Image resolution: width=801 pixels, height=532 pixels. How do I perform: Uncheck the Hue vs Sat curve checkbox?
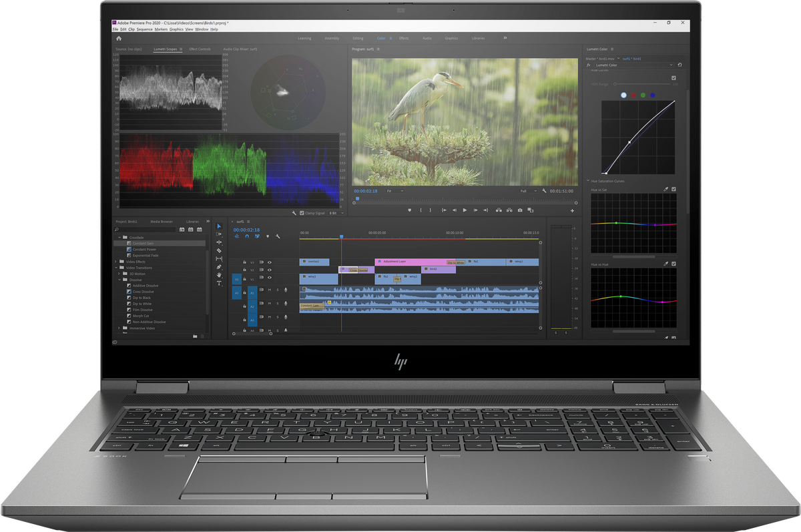point(674,190)
